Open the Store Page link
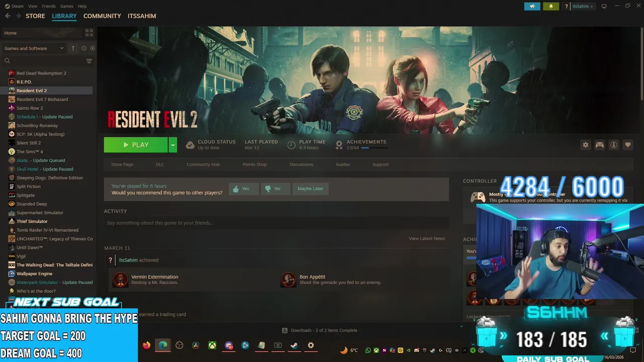The height and width of the screenshot is (362, 644). pyautogui.click(x=122, y=164)
